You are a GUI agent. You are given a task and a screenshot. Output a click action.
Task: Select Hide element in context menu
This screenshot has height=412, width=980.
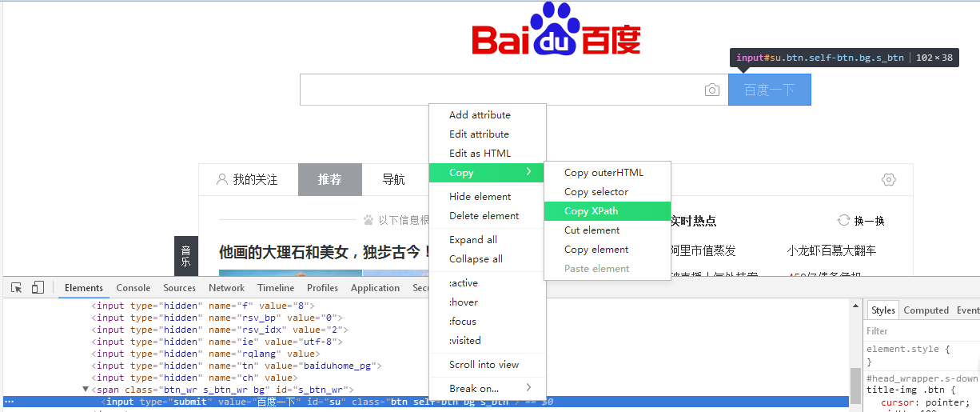[488, 197]
